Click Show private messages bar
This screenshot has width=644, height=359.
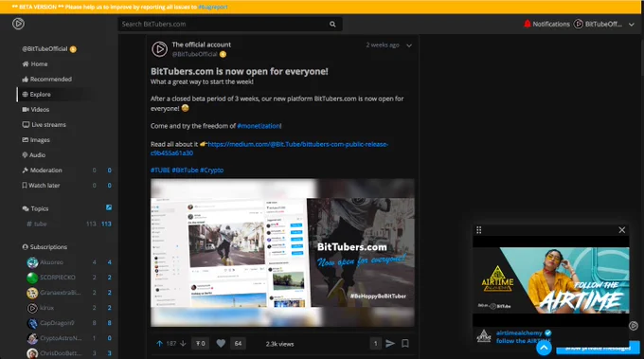click(598, 349)
